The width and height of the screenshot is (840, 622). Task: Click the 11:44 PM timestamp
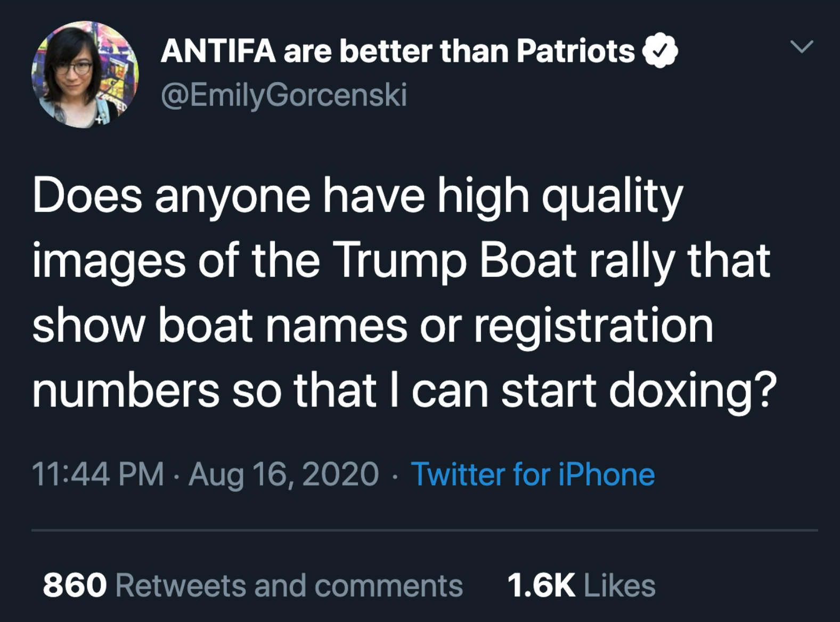[98, 474]
